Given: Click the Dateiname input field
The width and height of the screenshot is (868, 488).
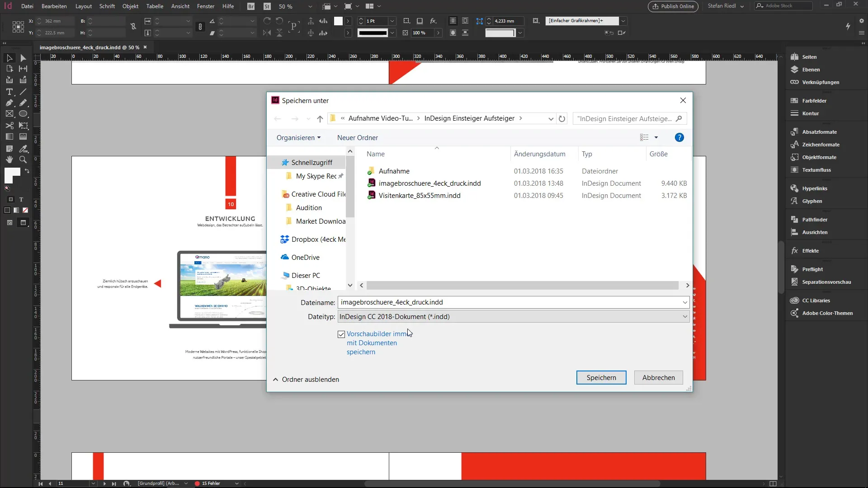Looking at the screenshot, I should [510, 302].
